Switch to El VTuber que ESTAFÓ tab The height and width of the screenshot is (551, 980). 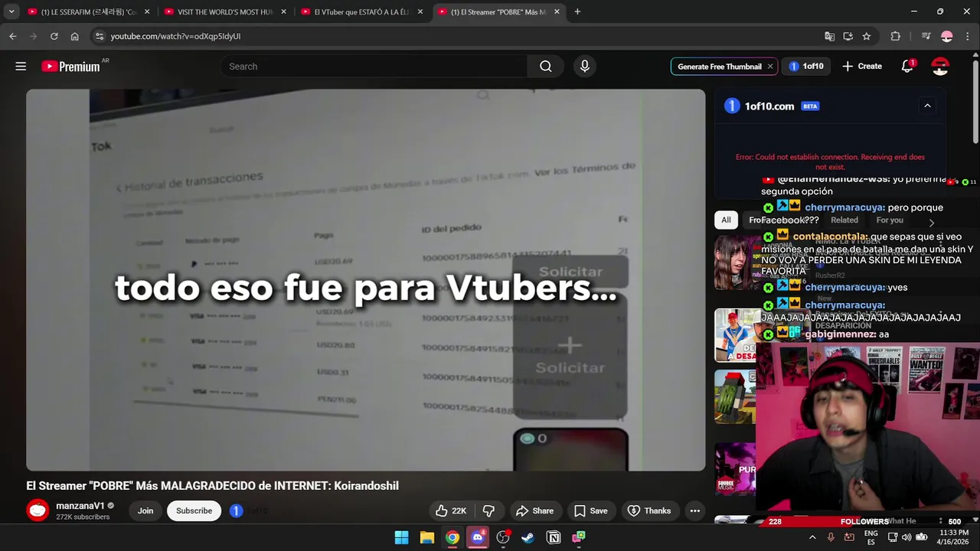point(362,11)
